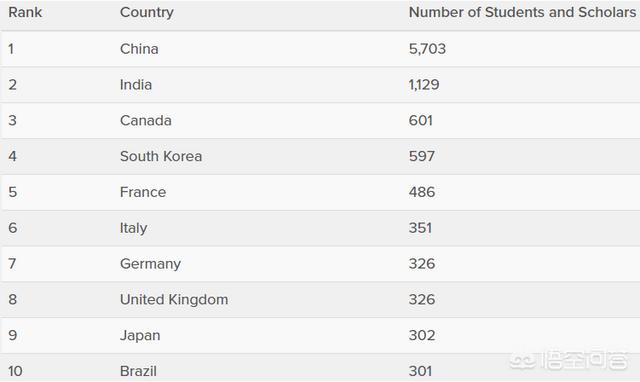
Task: Click the watermark logo icon near Brazil row
Action: click(523, 360)
